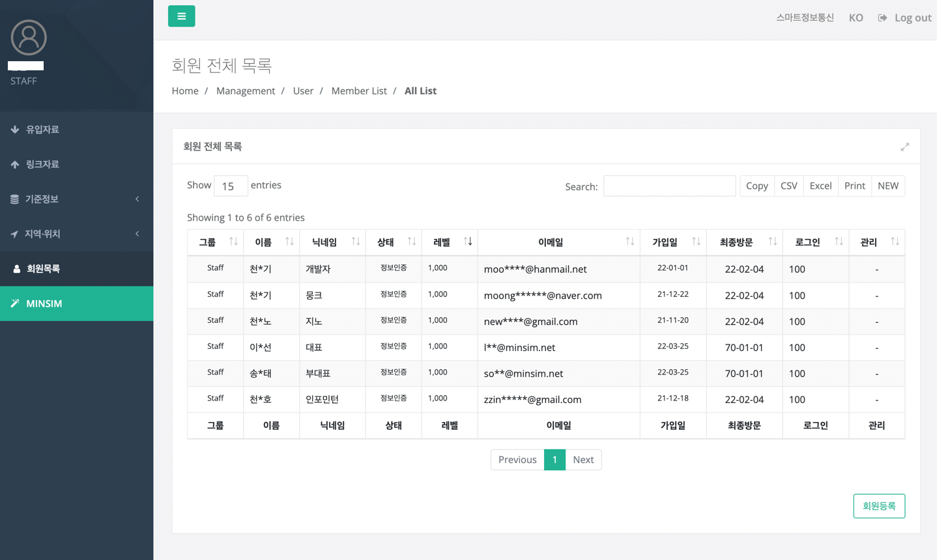Screen dimensions: 948x560
Task: Open Home in the breadcrumb
Action: point(185,91)
